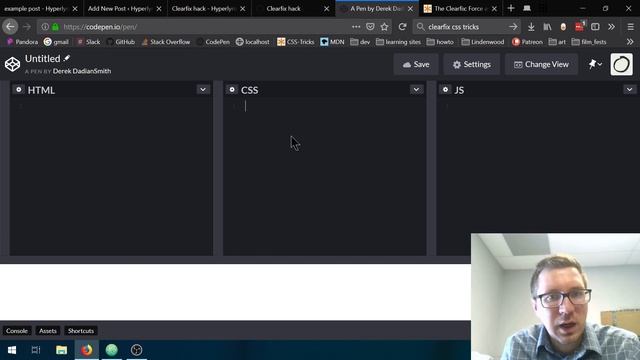The image size is (640, 360).
Task: Show keyboard Shortcuts
Action: pyautogui.click(x=81, y=331)
